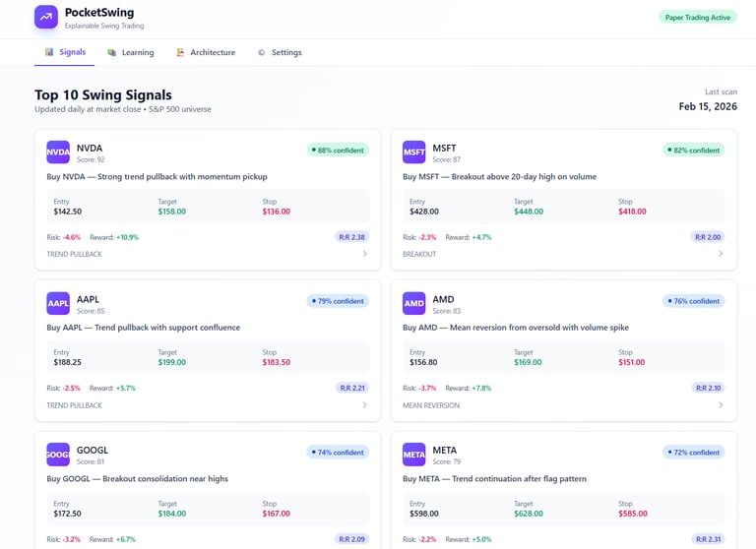Click the AMD 76% confident badge

point(694,301)
